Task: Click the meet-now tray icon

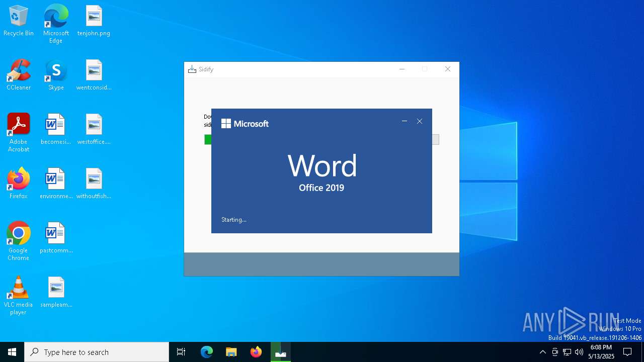Action: (555, 352)
